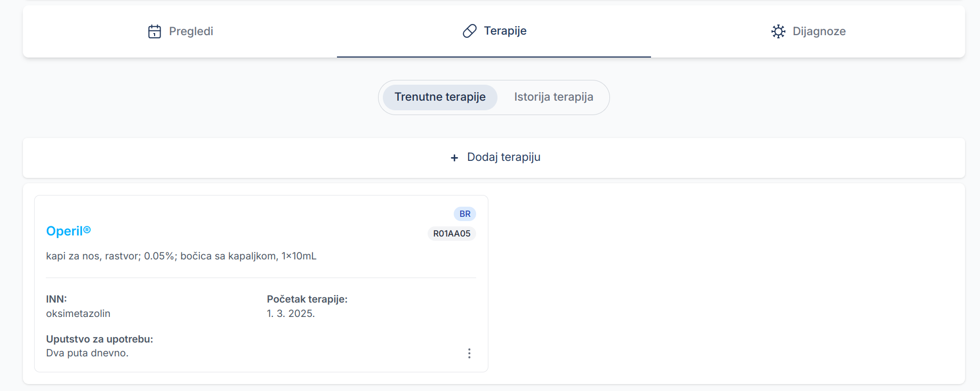Viewport: 980px width, 391px height.
Task: Switch to Istorija terapija view
Action: [x=553, y=97]
